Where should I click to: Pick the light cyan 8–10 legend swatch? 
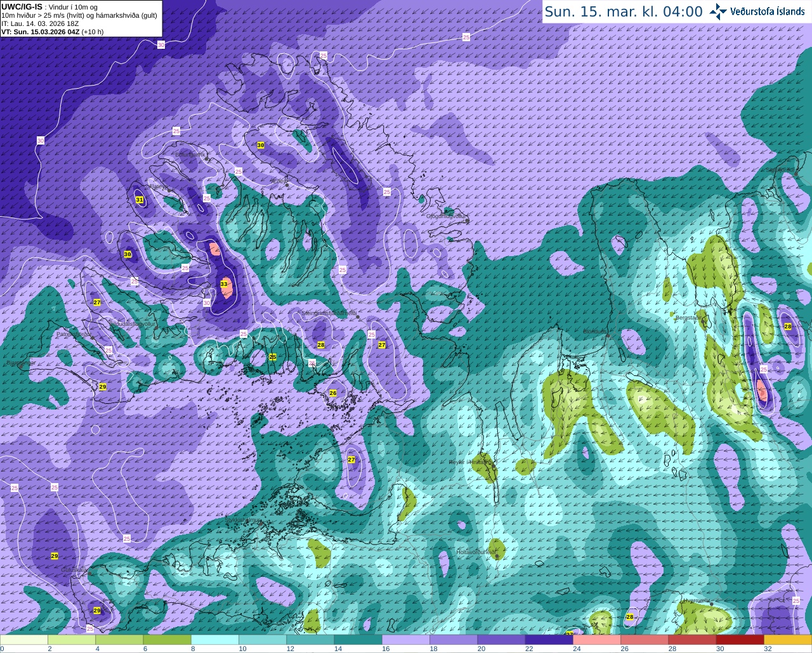pyautogui.click(x=215, y=640)
